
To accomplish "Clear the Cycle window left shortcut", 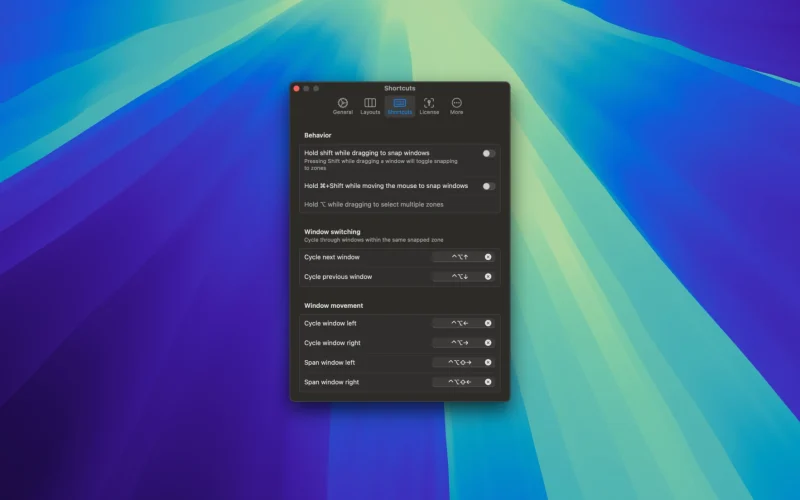I will [x=488, y=323].
